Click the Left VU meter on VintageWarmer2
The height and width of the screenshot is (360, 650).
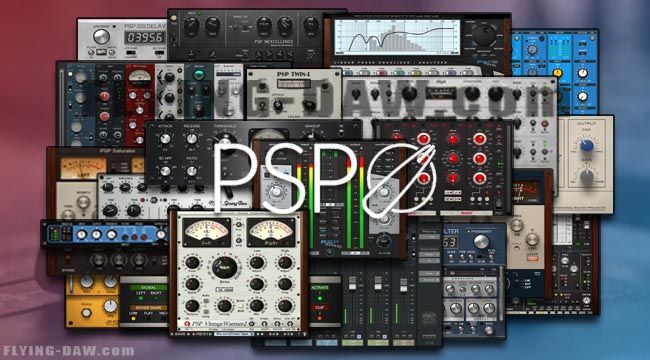[x=207, y=232]
